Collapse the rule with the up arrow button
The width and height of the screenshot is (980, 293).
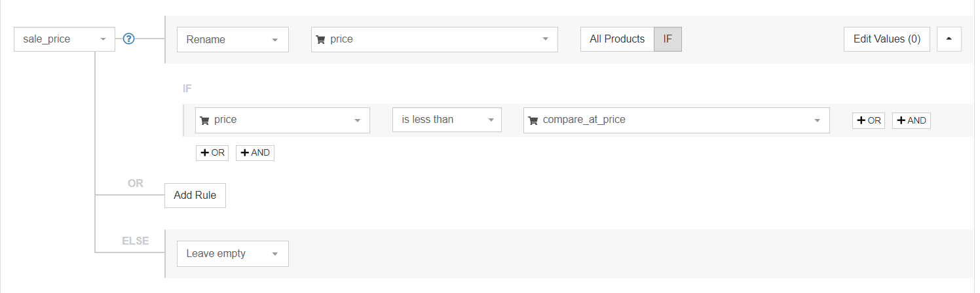949,39
